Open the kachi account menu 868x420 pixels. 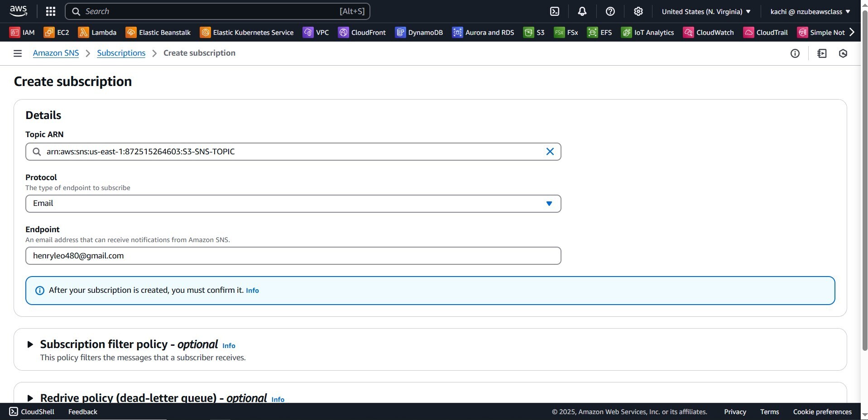click(810, 11)
